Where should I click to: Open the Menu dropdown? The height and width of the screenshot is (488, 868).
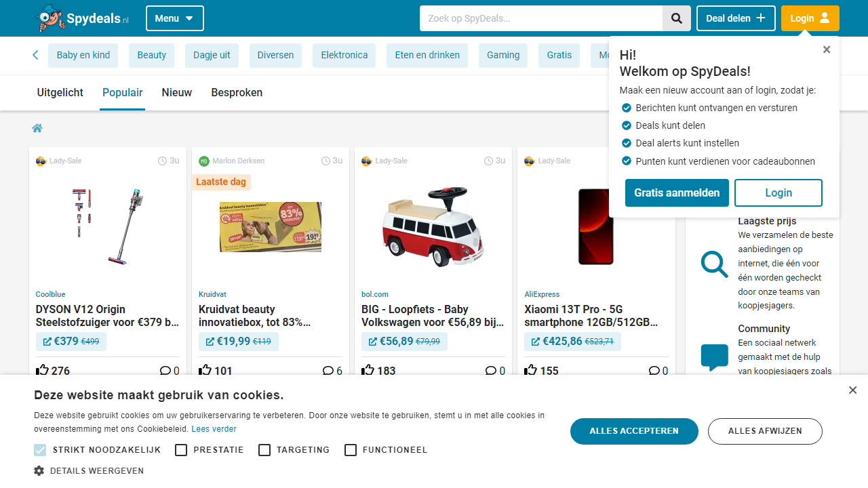point(174,18)
